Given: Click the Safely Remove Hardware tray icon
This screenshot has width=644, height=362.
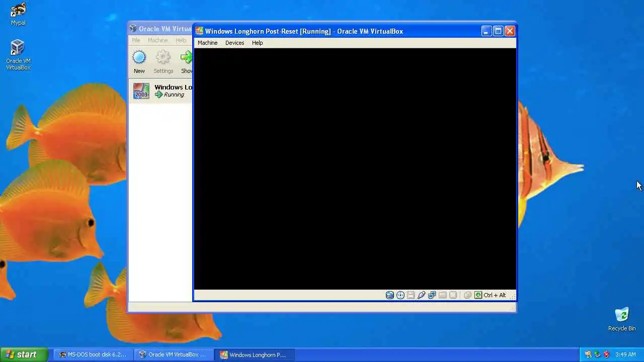Looking at the screenshot, I should tap(597, 354).
